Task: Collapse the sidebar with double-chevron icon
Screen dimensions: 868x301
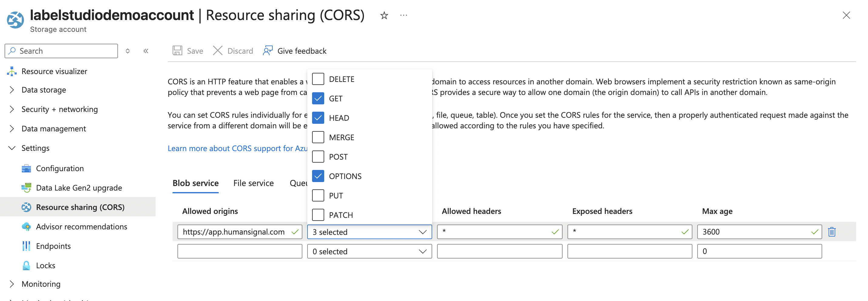Action: coord(146,51)
